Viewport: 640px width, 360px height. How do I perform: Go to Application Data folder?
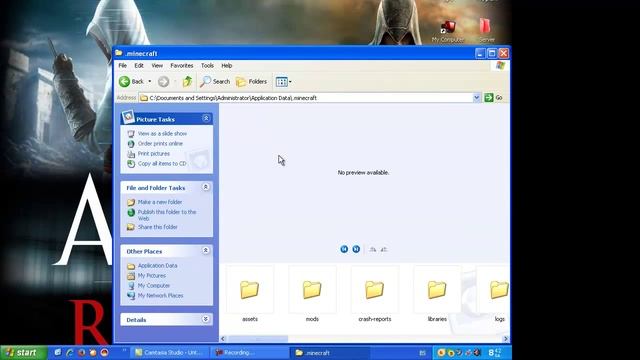157,265
